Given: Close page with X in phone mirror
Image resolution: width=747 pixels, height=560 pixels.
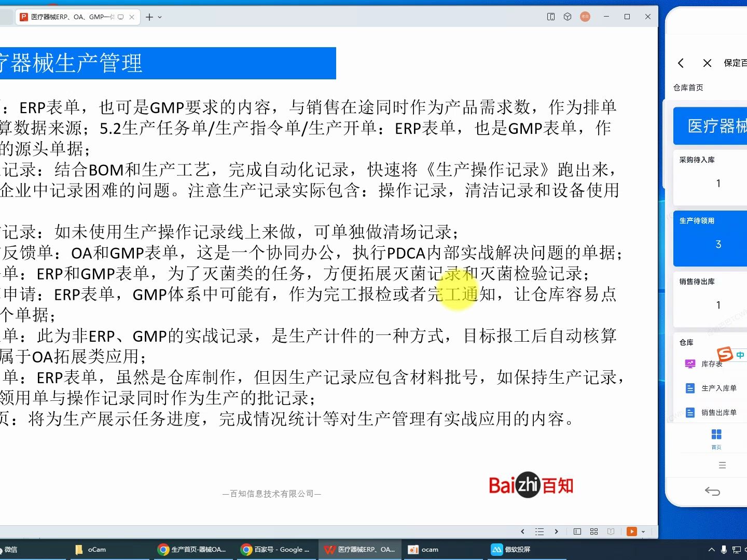Looking at the screenshot, I should (707, 63).
